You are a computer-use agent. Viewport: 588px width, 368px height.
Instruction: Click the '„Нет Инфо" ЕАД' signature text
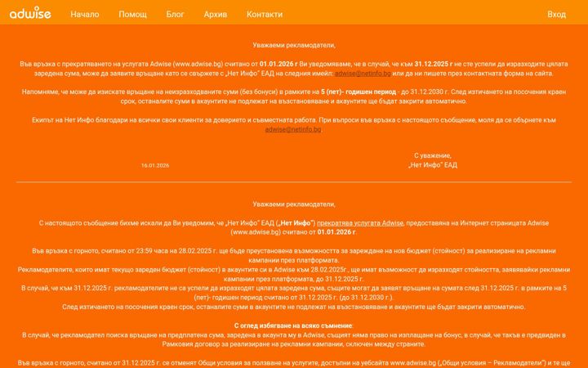click(433, 165)
